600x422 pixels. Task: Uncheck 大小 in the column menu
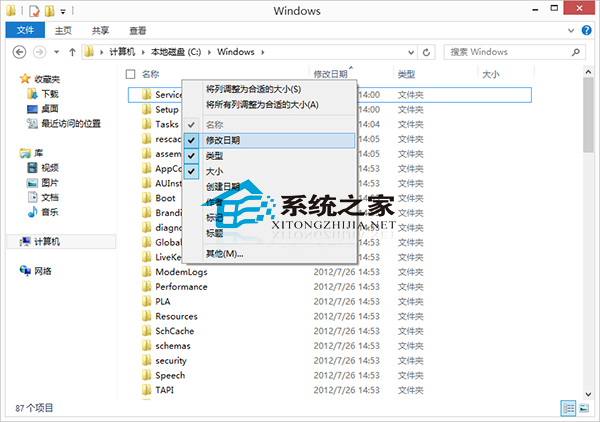point(269,171)
